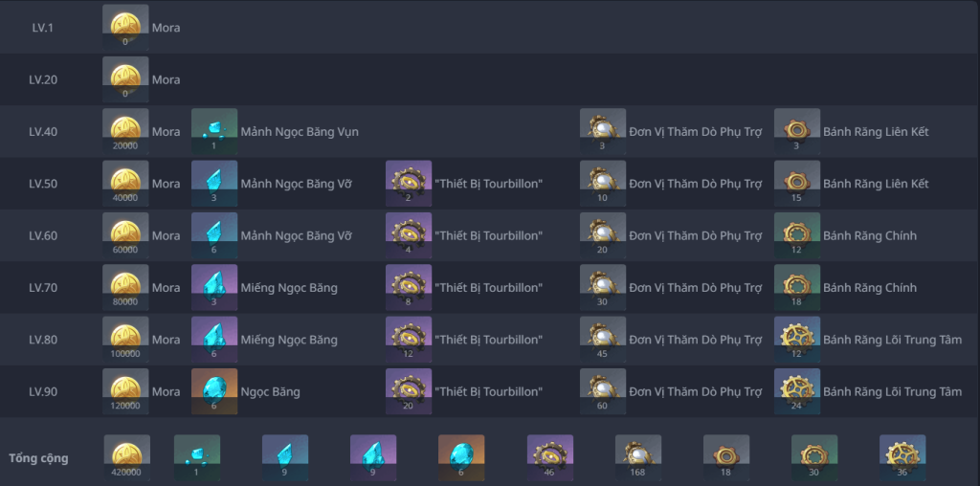
Task: Open the Bánh Răng Liên Kết label at LV.40
Action: [x=876, y=131]
